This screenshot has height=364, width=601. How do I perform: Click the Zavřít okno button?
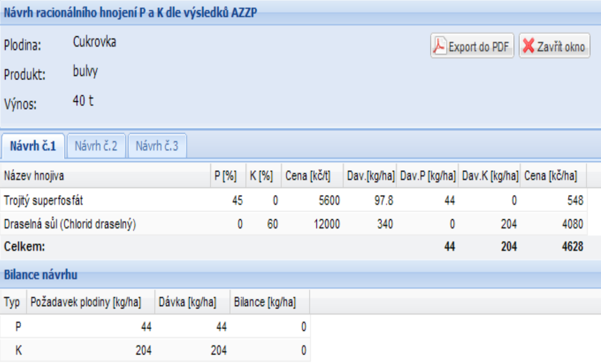pyautogui.click(x=555, y=46)
